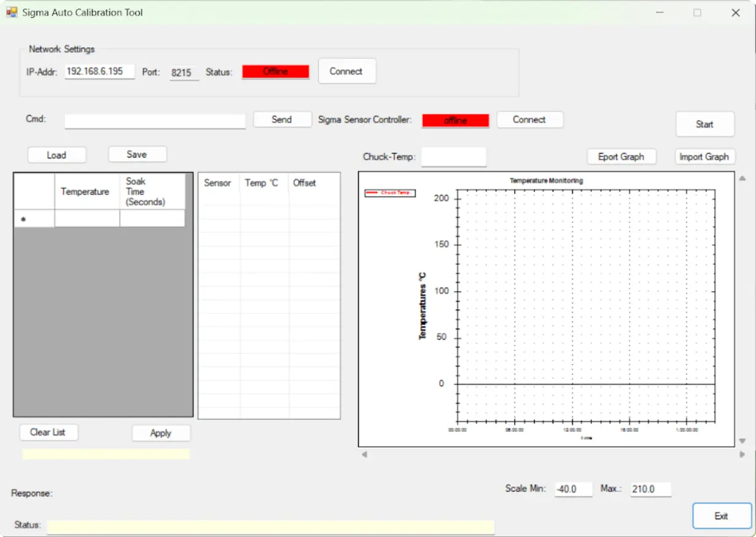Apply the temperature settings
The height and width of the screenshot is (537, 756).
point(161,433)
